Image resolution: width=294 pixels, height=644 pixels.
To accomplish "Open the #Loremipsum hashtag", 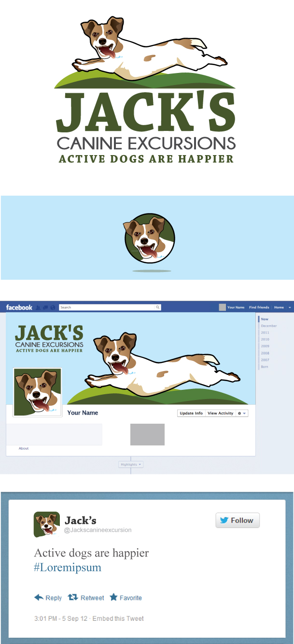I will click(68, 567).
